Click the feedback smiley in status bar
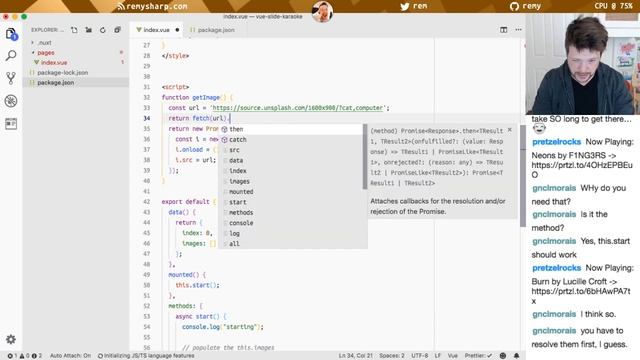Image resolution: width=640 pixels, height=360 pixels. 503,356
